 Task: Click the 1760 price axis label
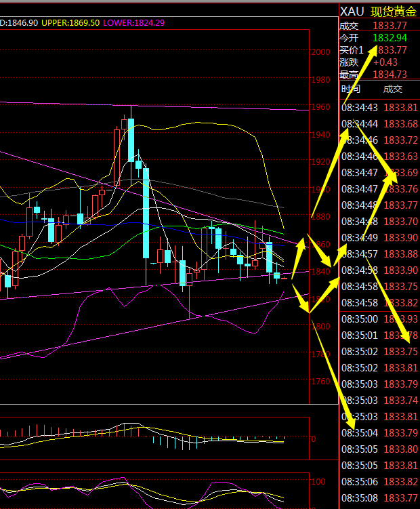coord(320,382)
